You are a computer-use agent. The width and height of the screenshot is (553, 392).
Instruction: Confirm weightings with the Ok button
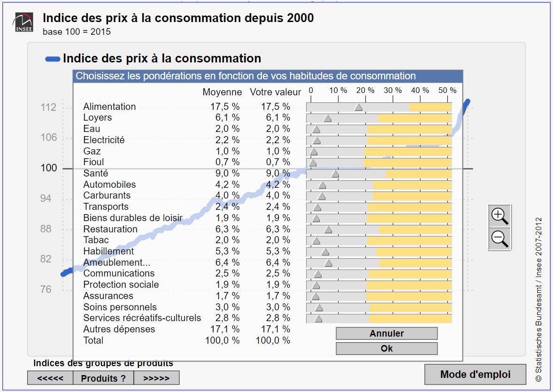[x=386, y=348]
